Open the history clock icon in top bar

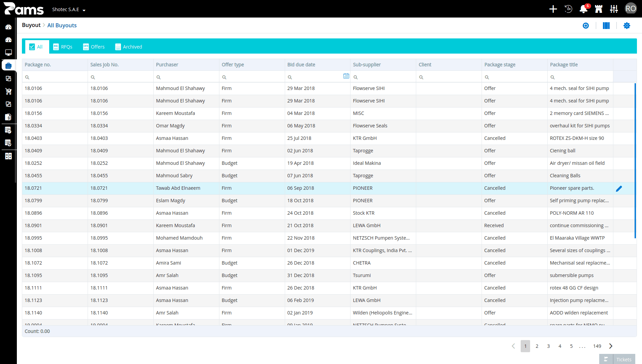pos(568,9)
